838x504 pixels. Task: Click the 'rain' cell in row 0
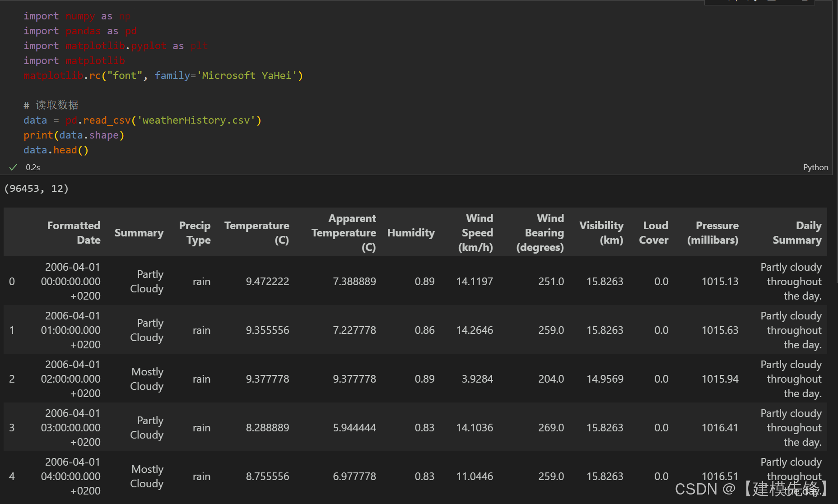pyautogui.click(x=201, y=282)
